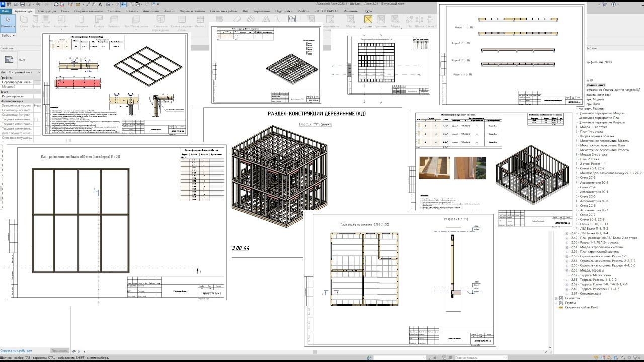The image size is (644, 362).
Task: Select the Границы area boundary tool
Action: (x=381, y=21)
